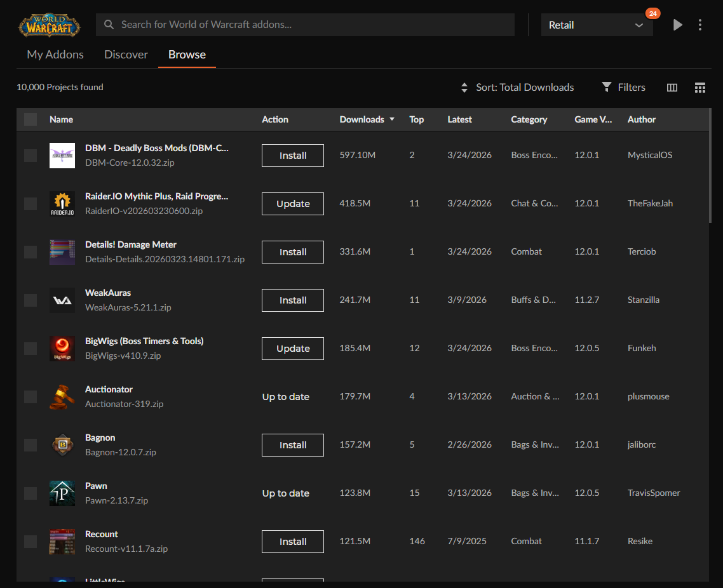Click 10,000 Projects found text
723x588 pixels.
60,87
